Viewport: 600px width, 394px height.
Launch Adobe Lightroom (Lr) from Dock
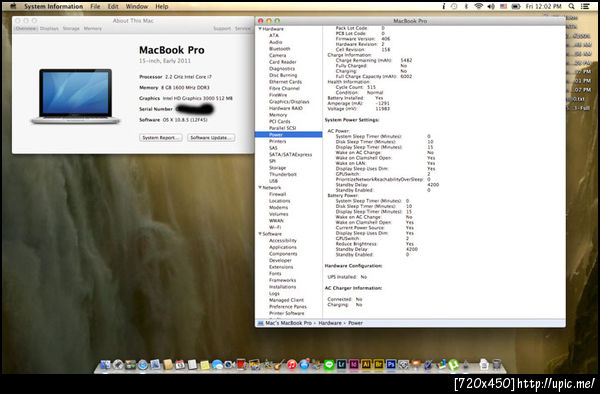click(x=341, y=365)
